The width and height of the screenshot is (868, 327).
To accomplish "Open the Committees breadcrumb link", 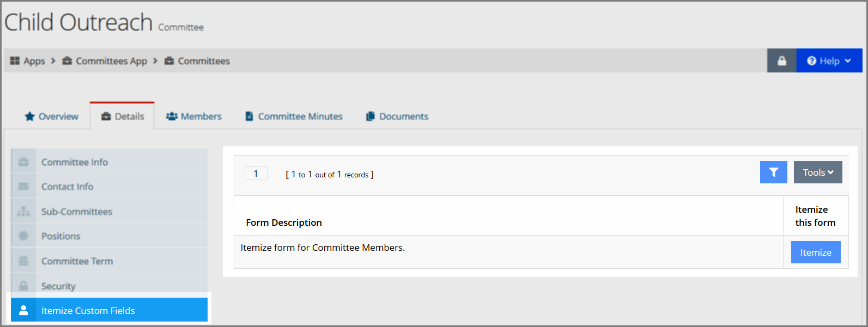I will coord(197,61).
